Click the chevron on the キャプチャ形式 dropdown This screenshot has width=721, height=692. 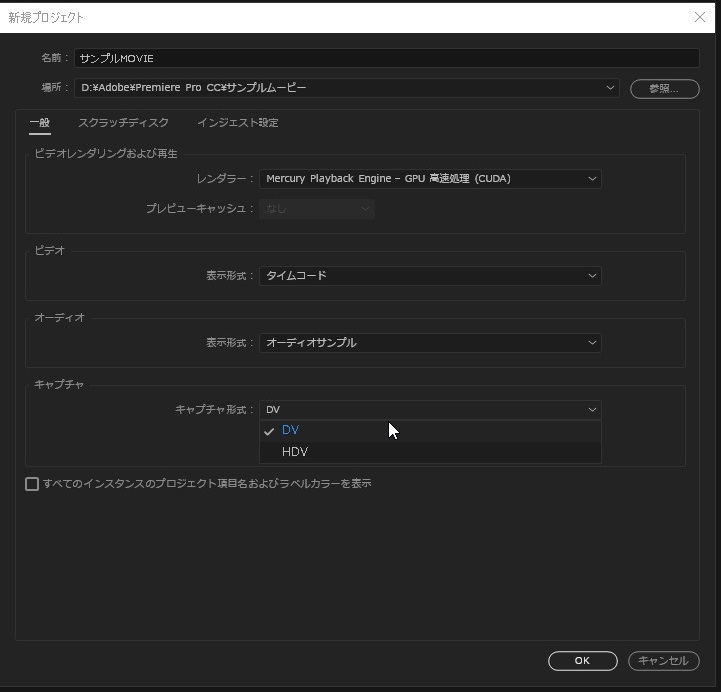coord(592,410)
